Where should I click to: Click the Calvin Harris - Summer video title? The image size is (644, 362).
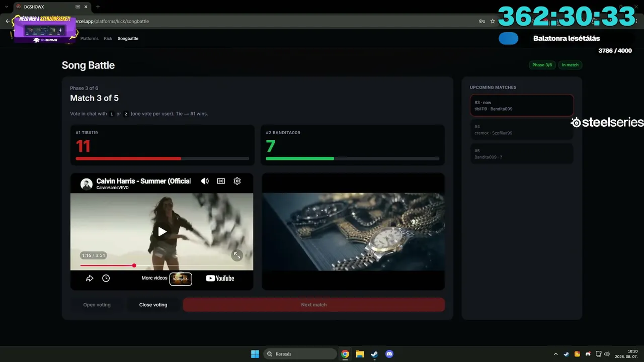(x=144, y=181)
